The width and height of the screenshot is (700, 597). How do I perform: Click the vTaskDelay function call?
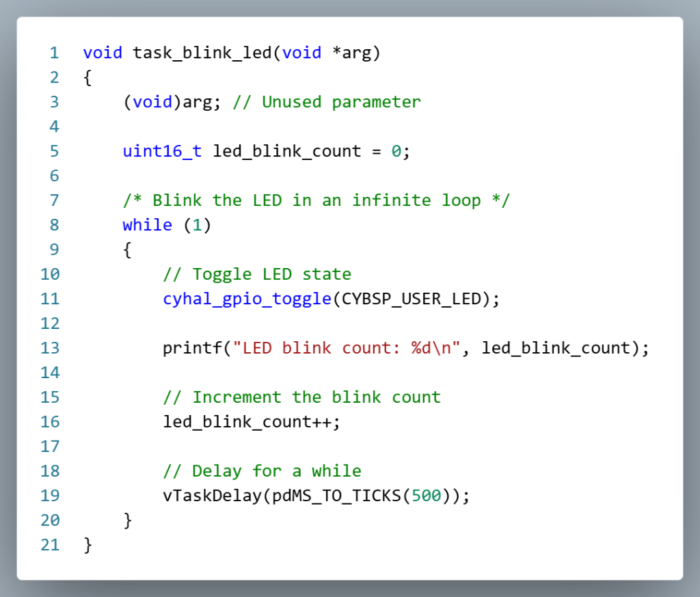point(212,496)
